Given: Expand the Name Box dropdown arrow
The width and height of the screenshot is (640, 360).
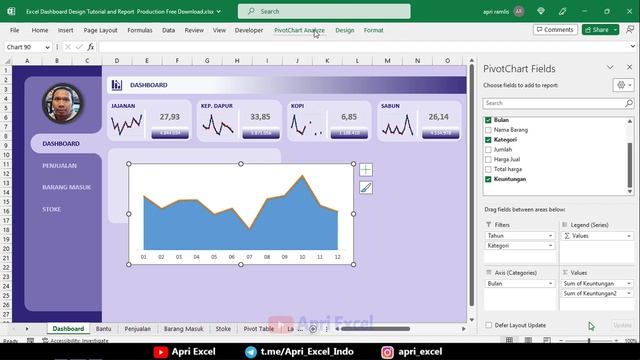Looking at the screenshot, I should 47,47.
